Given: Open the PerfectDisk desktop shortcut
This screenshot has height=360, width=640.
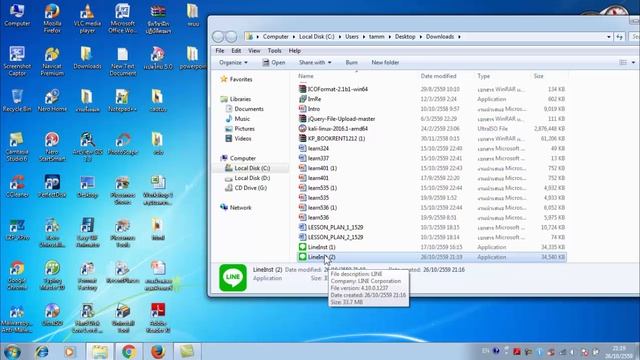Looking at the screenshot, I should point(52,187).
